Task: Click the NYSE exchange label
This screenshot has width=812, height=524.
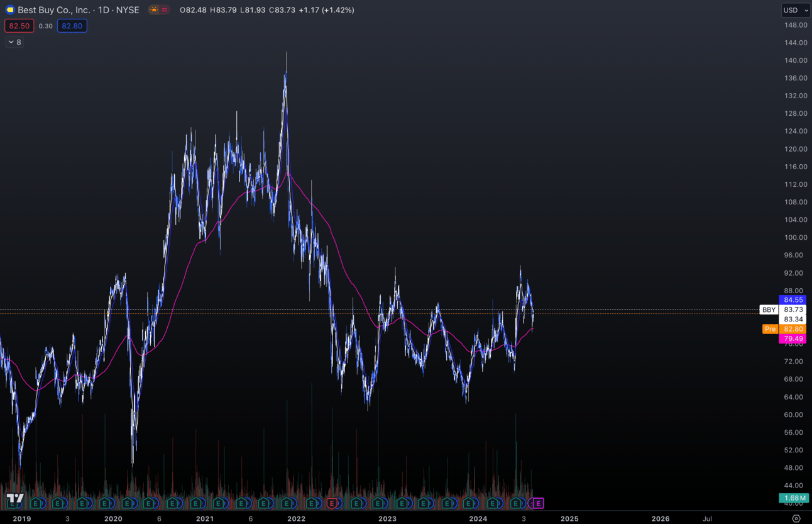Action: (128, 10)
